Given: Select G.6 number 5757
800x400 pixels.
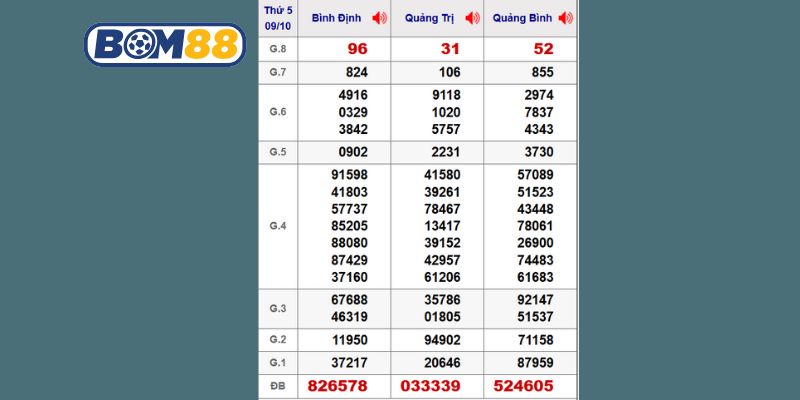Looking at the screenshot, I should coord(446,130).
